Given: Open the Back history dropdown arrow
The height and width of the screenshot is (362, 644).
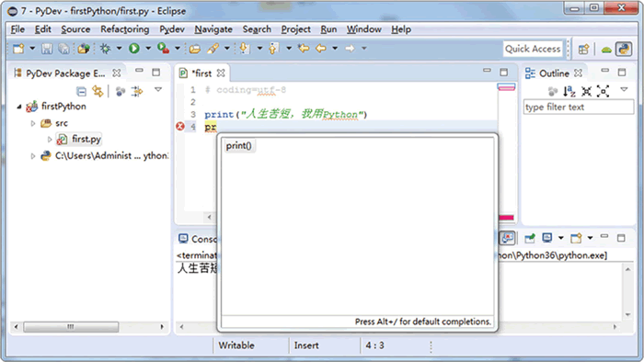Looking at the screenshot, I should [335, 49].
